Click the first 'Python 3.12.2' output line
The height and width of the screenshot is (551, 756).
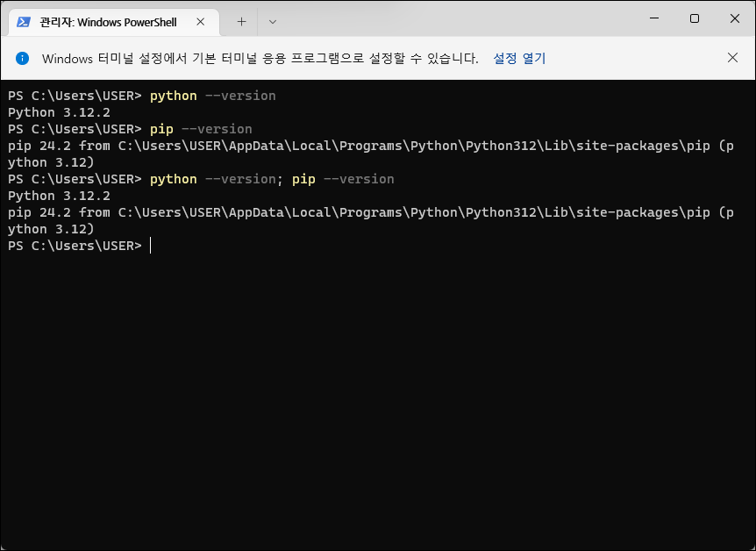(x=59, y=112)
